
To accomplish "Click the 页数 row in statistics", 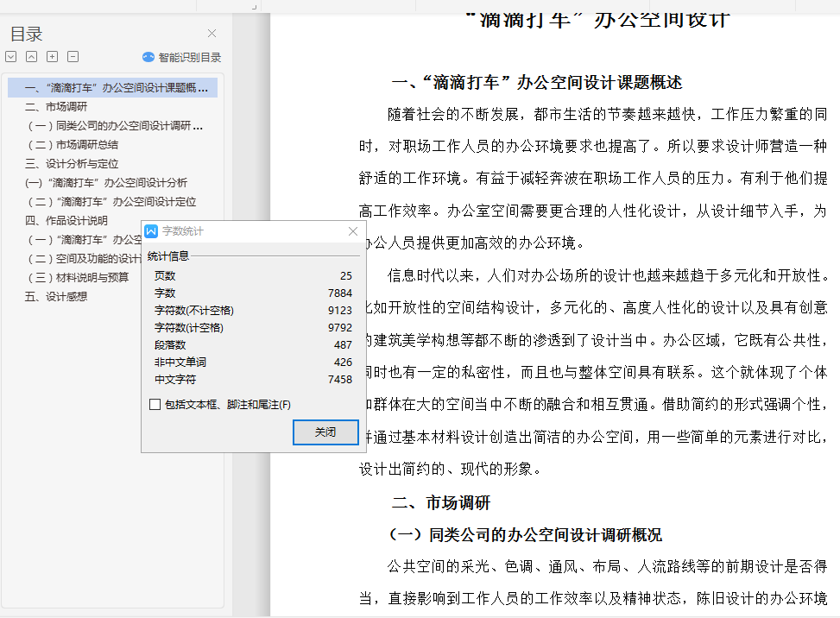I will coord(253,276).
